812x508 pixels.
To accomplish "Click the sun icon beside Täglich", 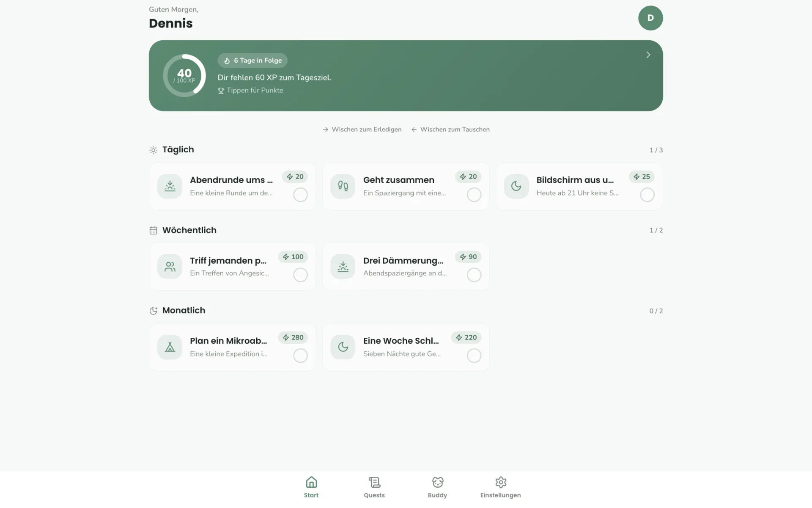I will 154,150.
